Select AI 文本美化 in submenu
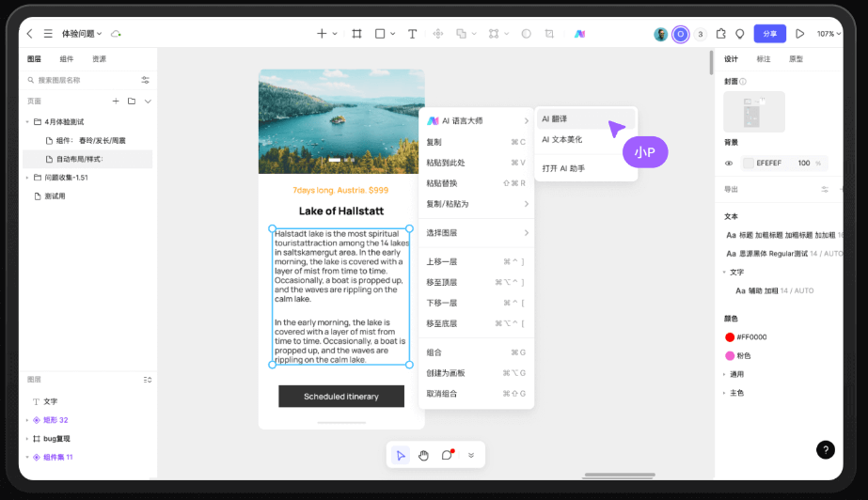868x500 pixels. click(x=586, y=139)
